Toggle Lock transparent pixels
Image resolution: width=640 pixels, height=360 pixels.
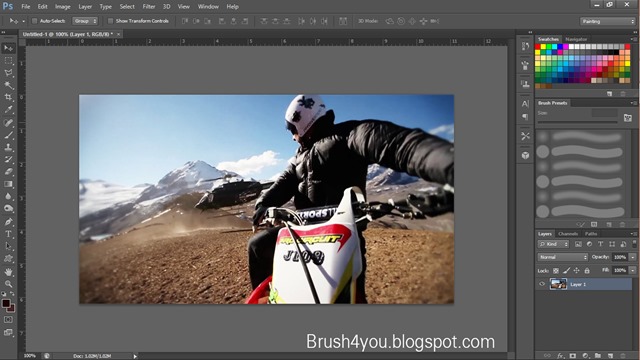(x=556, y=271)
